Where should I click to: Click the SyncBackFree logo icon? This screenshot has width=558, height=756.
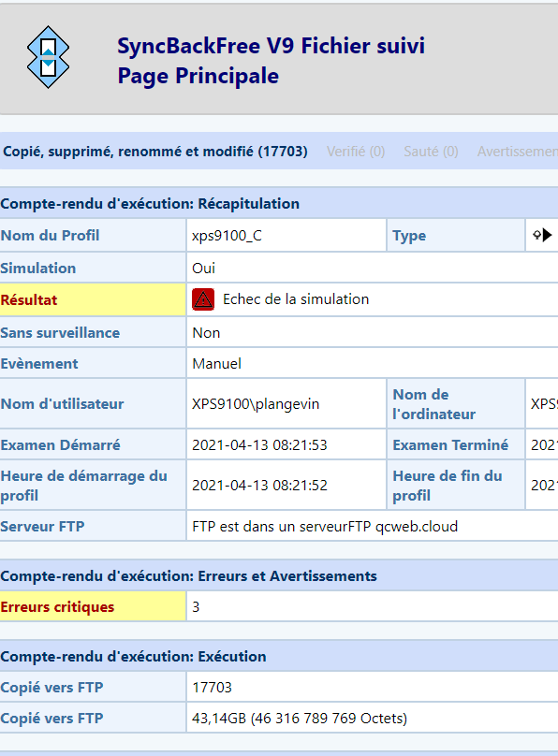click(x=48, y=57)
